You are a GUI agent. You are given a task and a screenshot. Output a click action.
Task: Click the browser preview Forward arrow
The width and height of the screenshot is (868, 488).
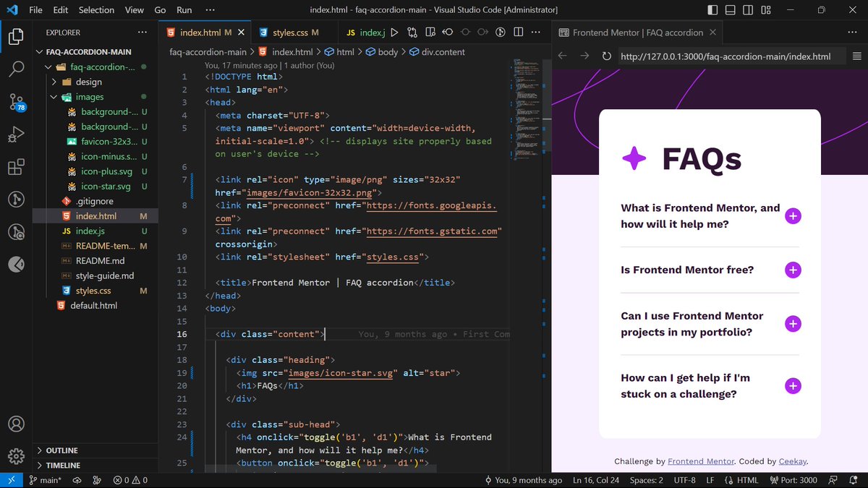[x=584, y=56]
